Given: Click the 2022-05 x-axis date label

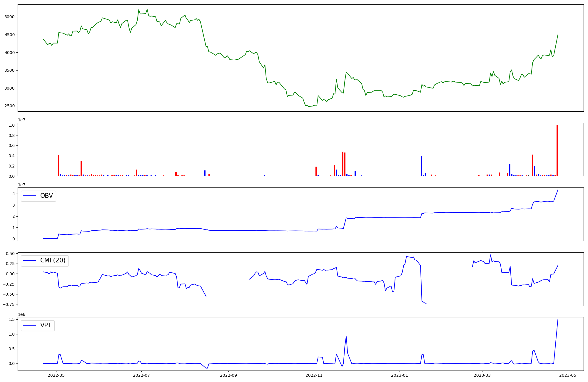Looking at the screenshot, I should coord(56,375).
